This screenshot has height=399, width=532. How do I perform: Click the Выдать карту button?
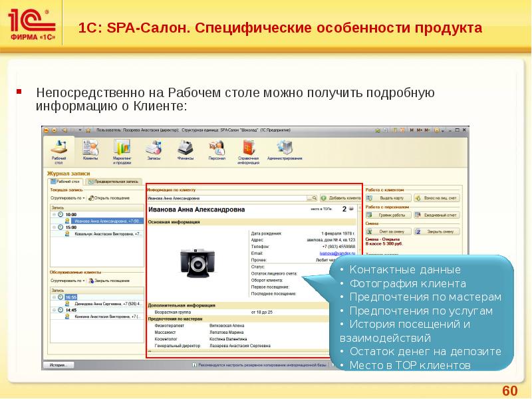[x=388, y=198]
